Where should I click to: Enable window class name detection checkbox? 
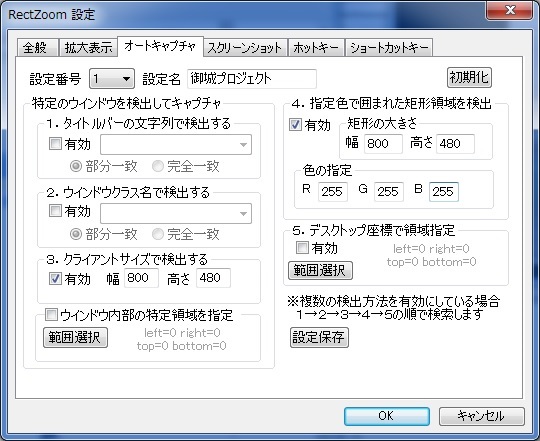(55, 211)
